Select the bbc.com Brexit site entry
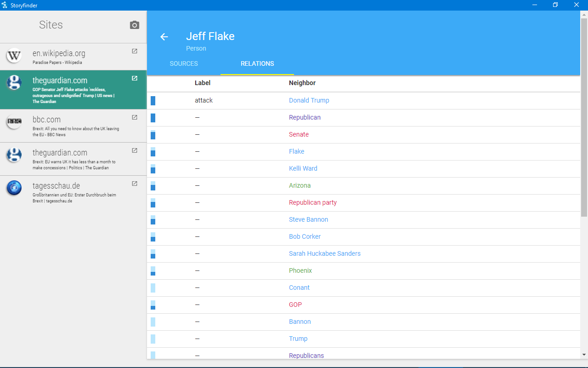Image resolution: width=588 pixels, height=368 pixels. [x=73, y=126]
